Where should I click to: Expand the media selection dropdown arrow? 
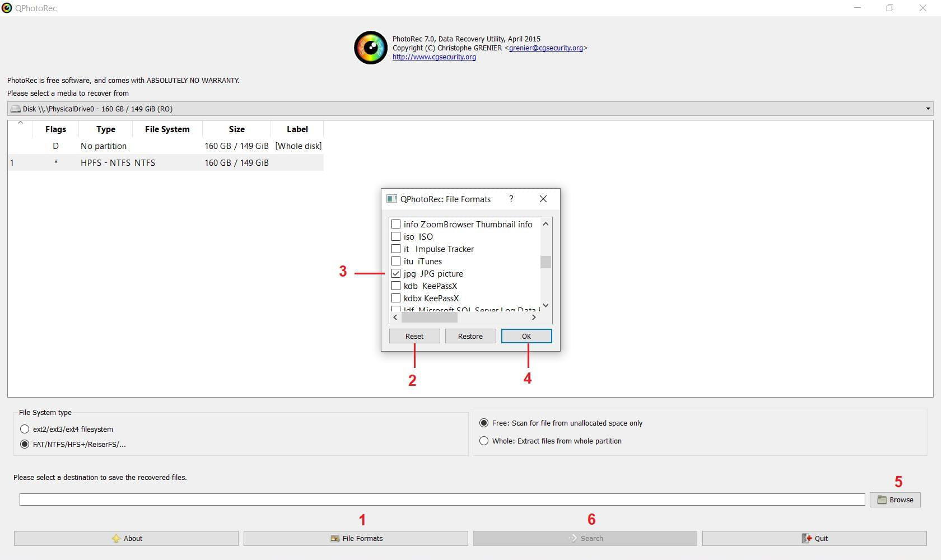click(927, 109)
